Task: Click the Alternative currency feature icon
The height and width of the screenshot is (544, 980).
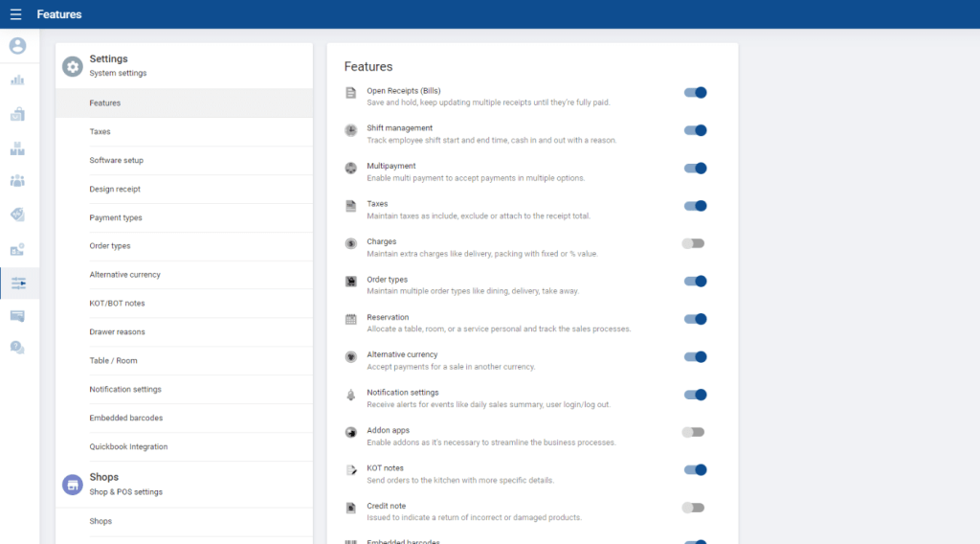Action: click(x=350, y=357)
